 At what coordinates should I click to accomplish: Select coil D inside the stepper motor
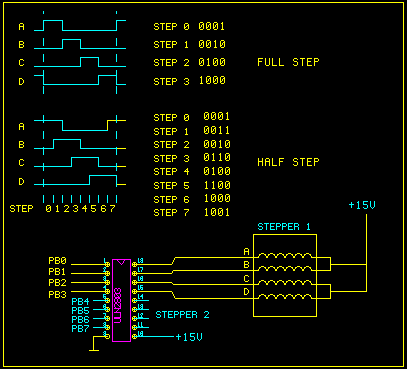coord(285,296)
